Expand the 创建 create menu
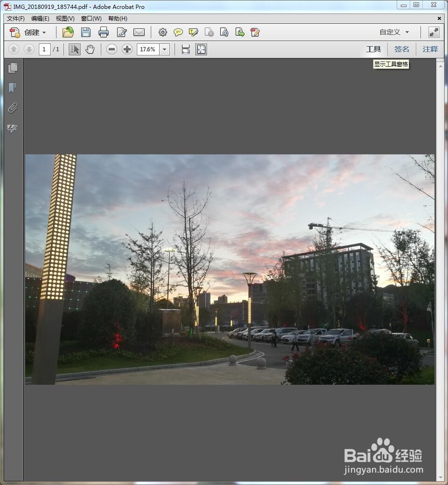448x485 pixels. (x=32, y=32)
